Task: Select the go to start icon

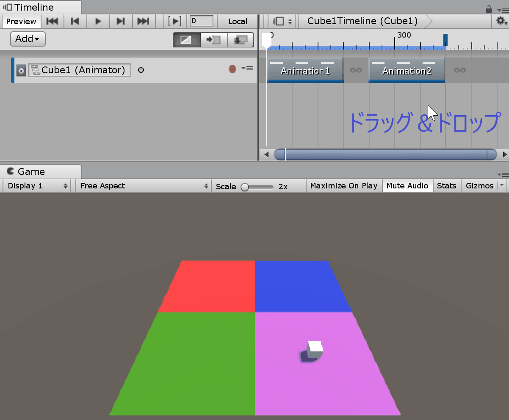Action: tap(52, 21)
